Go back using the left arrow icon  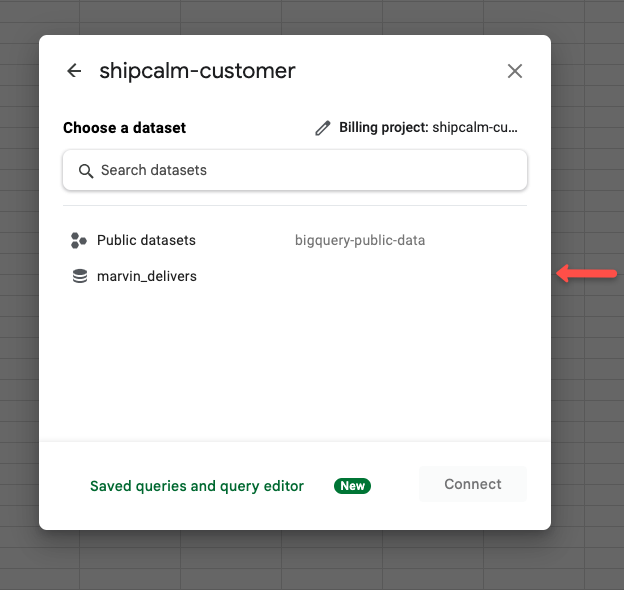tap(74, 71)
